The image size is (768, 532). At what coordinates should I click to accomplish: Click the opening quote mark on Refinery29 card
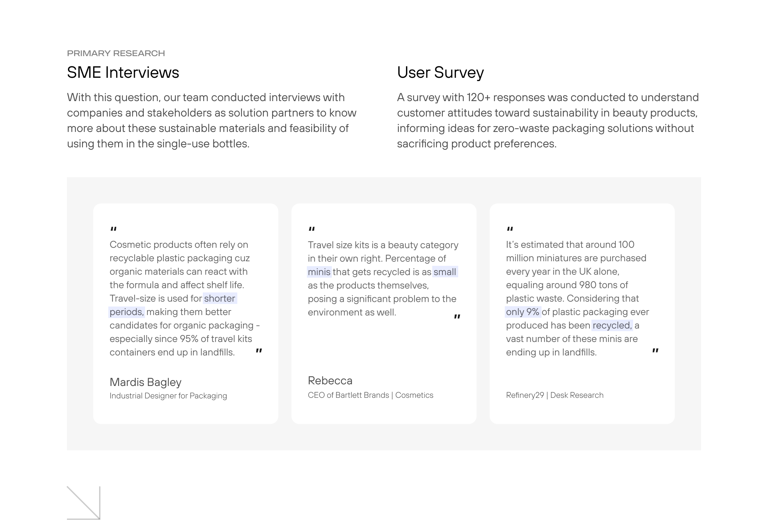point(510,229)
